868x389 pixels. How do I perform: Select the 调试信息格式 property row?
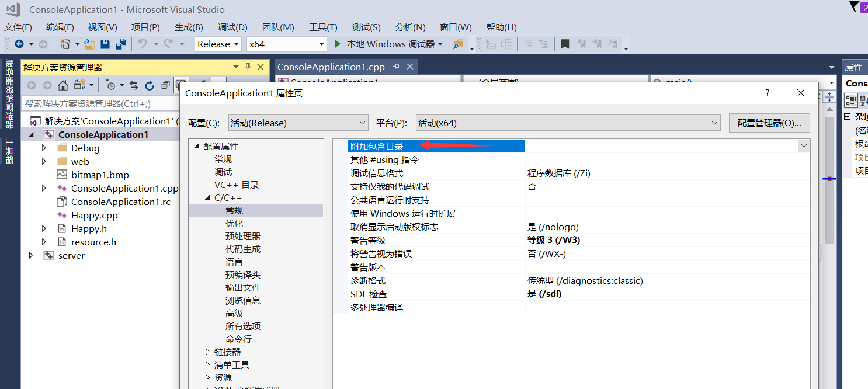tap(578, 173)
